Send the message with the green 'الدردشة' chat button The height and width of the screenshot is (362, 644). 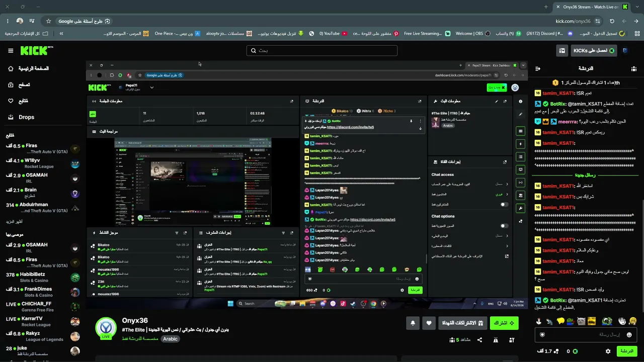[x=627, y=351]
